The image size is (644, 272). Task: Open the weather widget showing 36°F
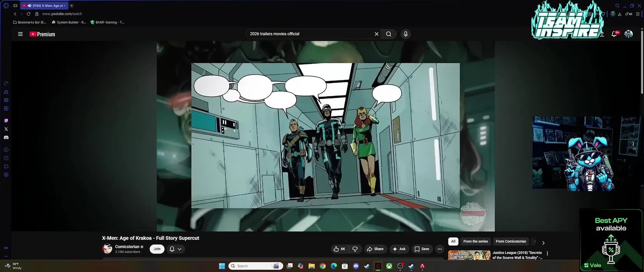point(13,266)
